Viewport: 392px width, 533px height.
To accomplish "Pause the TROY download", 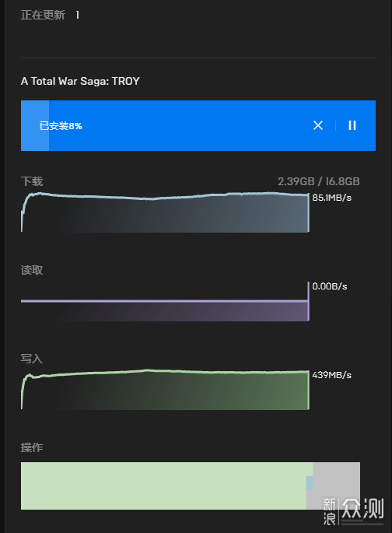I will tap(352, 125).
